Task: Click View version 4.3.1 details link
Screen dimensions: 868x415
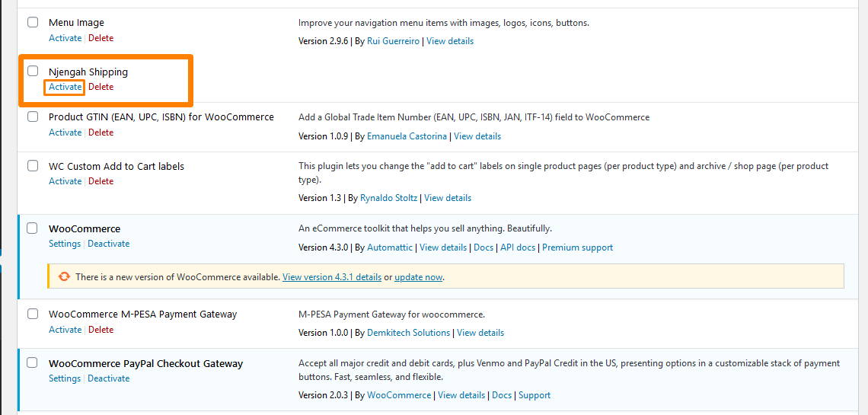Action: 331,277
